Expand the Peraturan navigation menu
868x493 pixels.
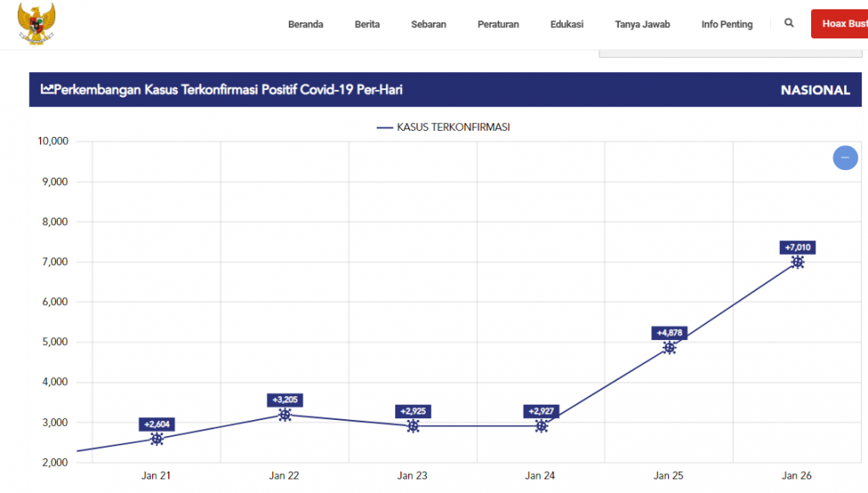click(498, 25)
